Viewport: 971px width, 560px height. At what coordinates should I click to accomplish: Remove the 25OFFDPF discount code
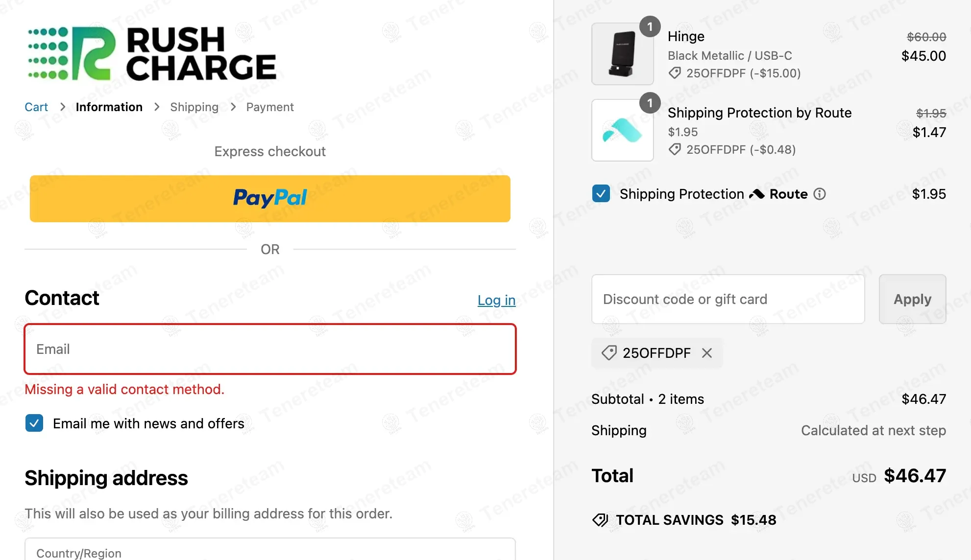706,353
